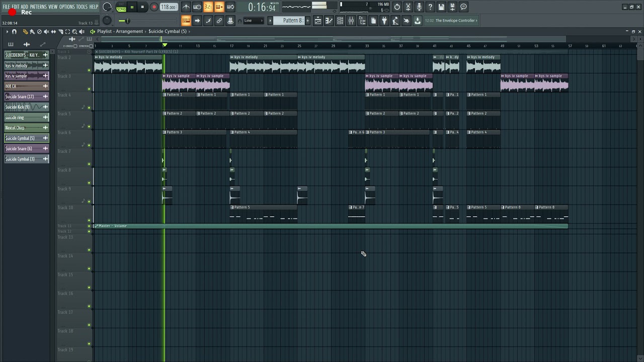Screen dimensions: 644x362
Task: Open the channel rack view
Action: (x=340, y=21)
